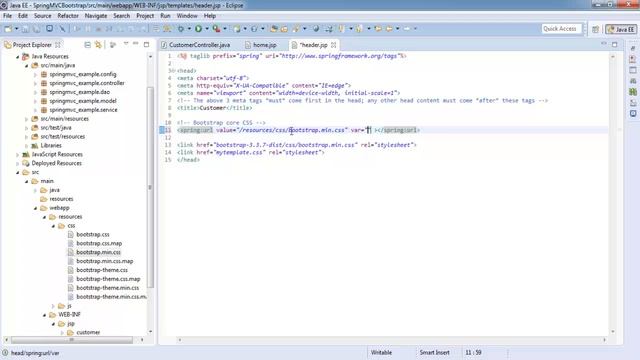Click the Smart Insert status entry
The height and width of the screenshot is (360, 640).
pyautogui.click(x=434, y=353)
